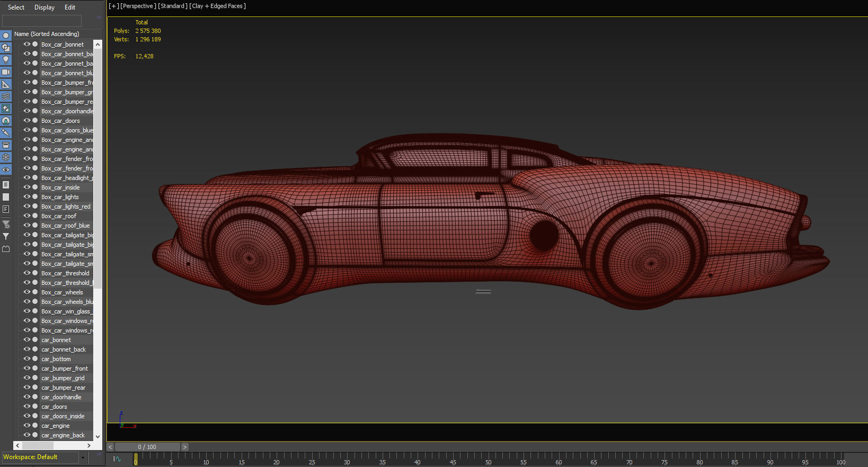
Task: Toggle Display XRefs download icon
Action: click(6, 121)
